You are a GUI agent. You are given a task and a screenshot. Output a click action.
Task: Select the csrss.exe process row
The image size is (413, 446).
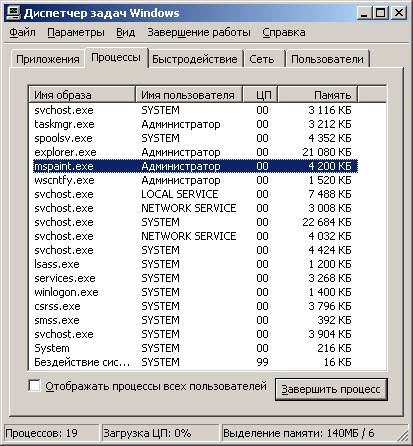(196, 306)
